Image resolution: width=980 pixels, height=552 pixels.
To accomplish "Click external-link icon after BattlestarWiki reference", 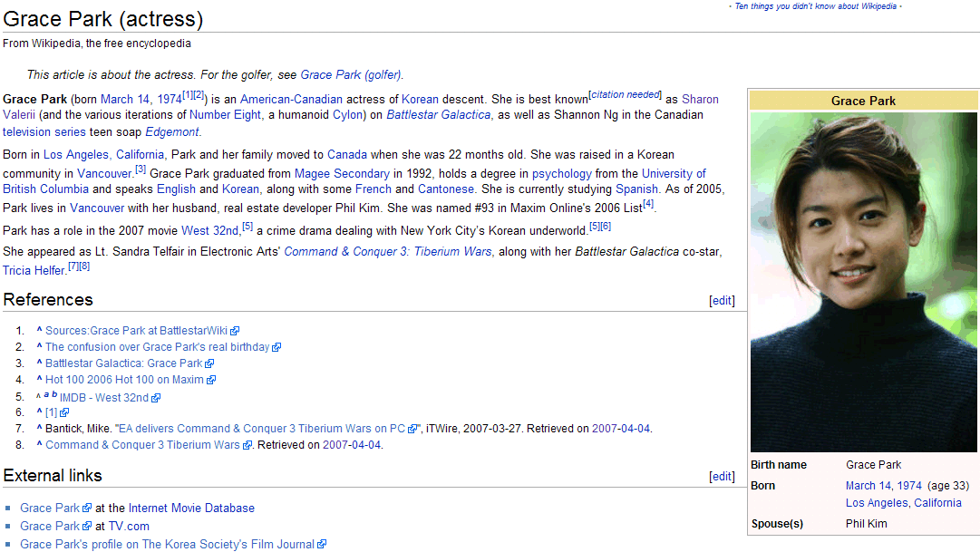I will click(235, 332).
